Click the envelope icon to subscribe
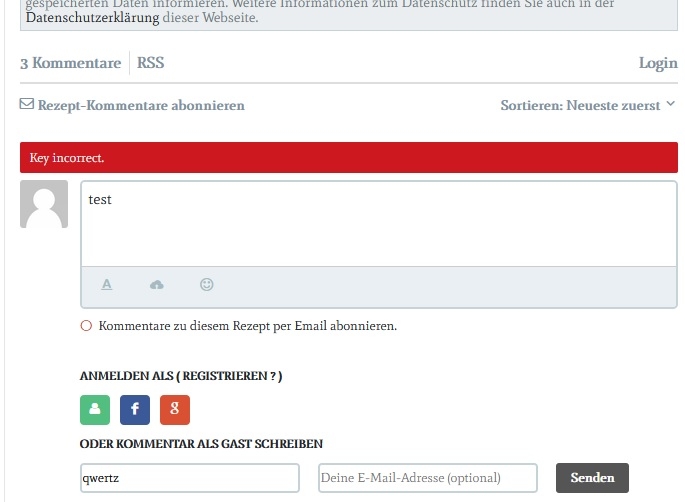The height and width of the screenshot is (502, 685). [x=27, y=105]
